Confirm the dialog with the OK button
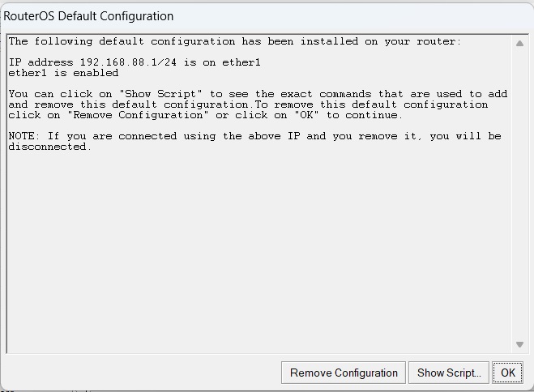The width and height of the screenshot is (534, 392). click(508, 373)
